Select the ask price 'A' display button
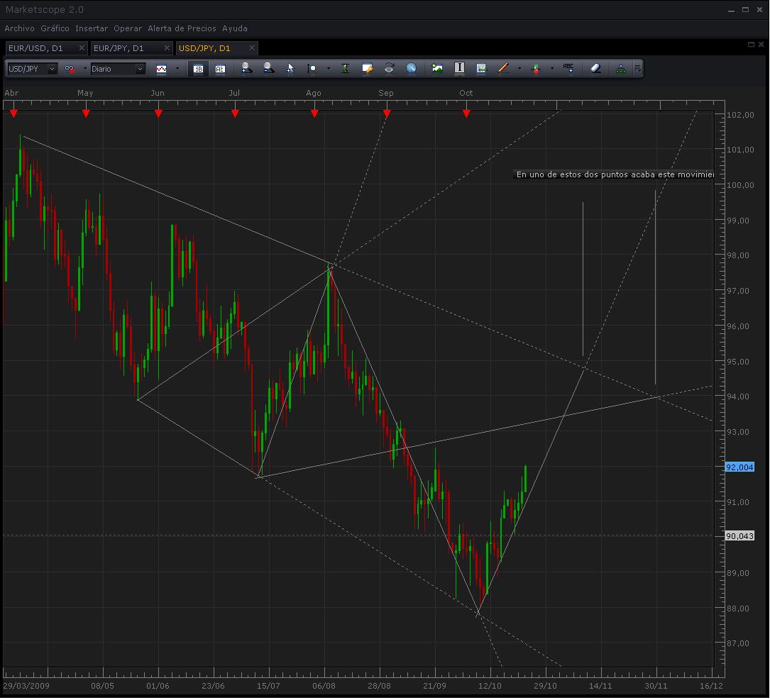770x700 pixels. [x=220, y=70]
